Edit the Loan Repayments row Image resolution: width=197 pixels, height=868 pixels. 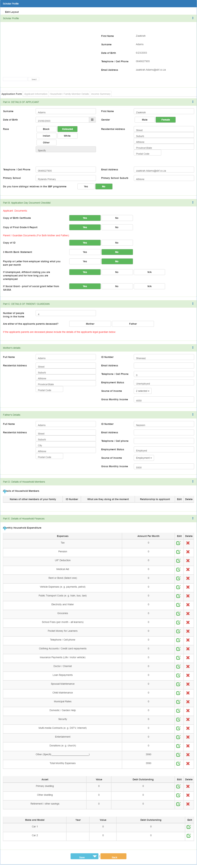(x=179, y=675)
